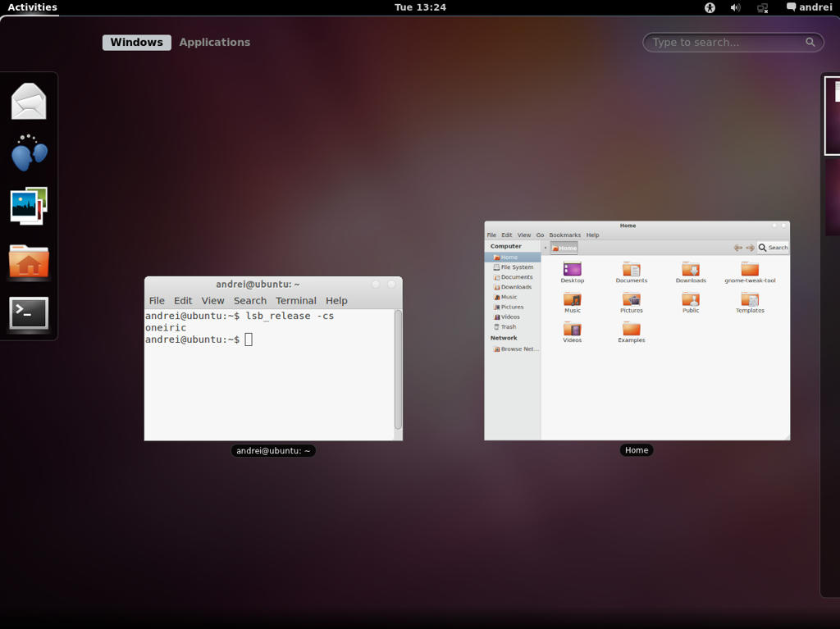This screenshot has height=629, width=840.
Task: Open View menu in Home window
Action: 524,235
